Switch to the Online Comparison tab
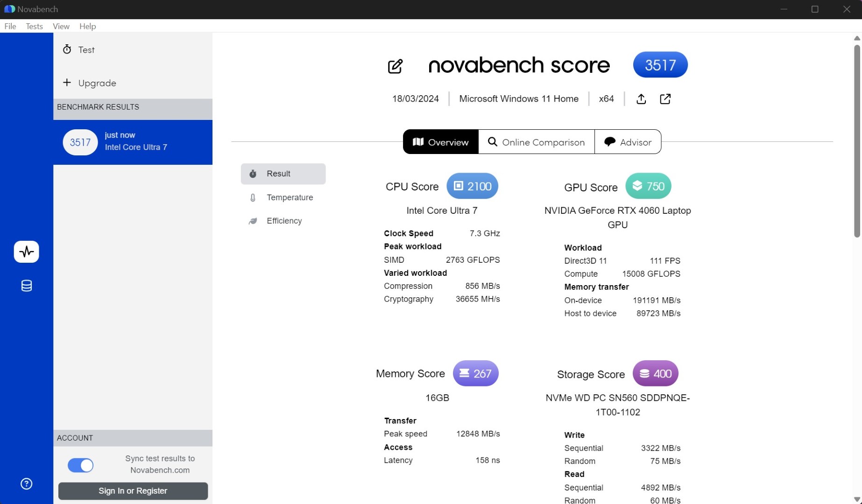The image size is (862, 504). pyautogui.click(x=537, y=142)
